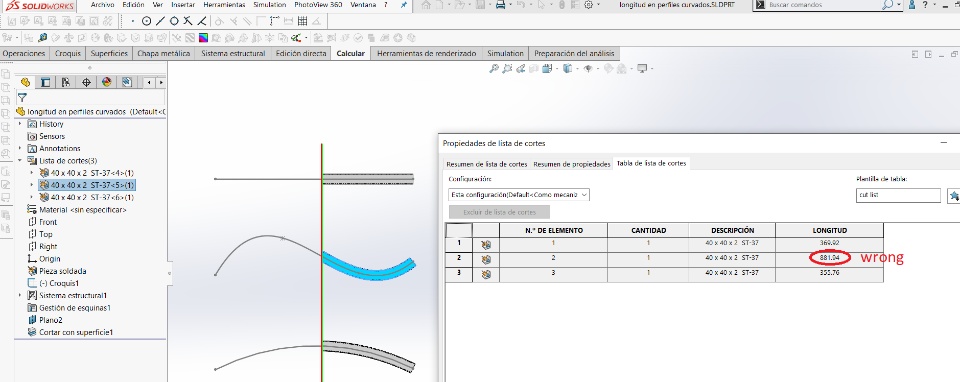The width and height of the screenshot is (960, 382).
Task: Open the DisplayManager color sphere tab
Action: pyautogui.click(x=107, y=82)
